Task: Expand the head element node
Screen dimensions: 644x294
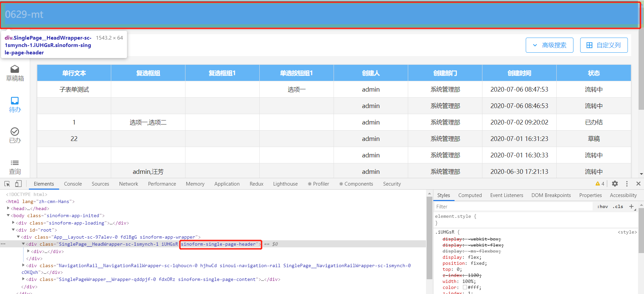Action: pos(8,208)
